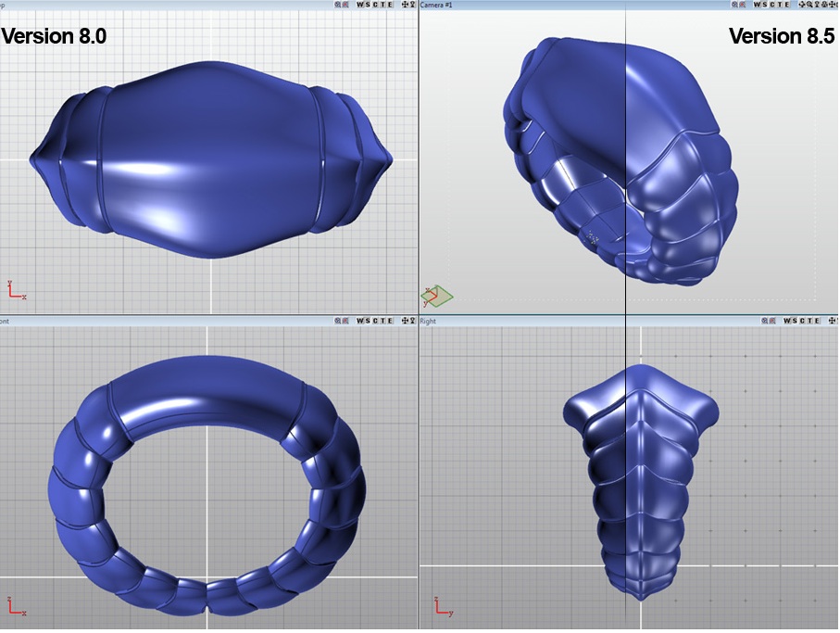This screenshot has width=840, height=633.
Task: Toggle T display mode in the Top viewport
Action: click(383, 5)
